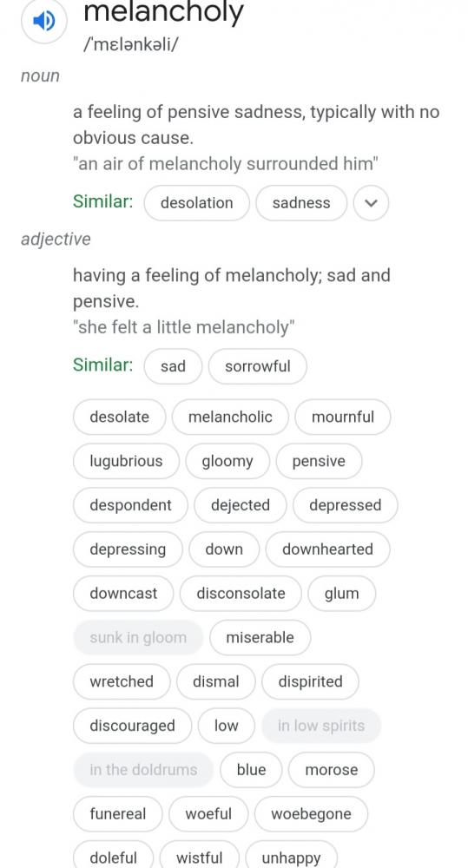Select the 'miserable' synonym chip
Viewport: 468px width, 868px height.
[x=260, y=637]
